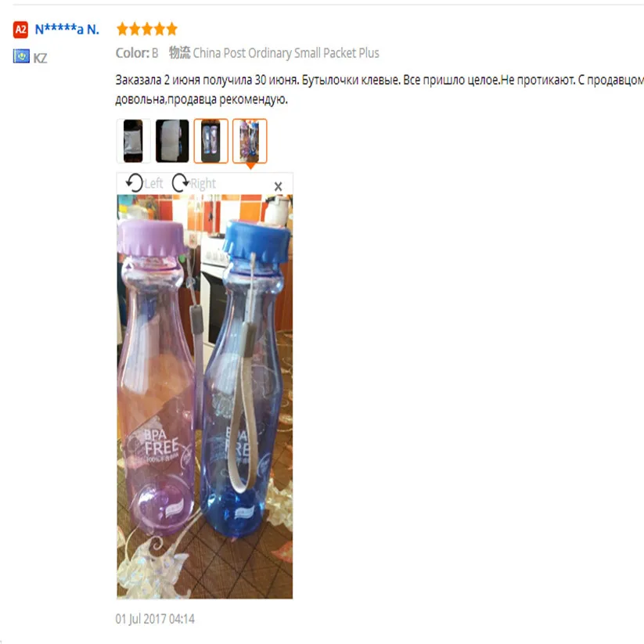Screen dimensions: 644x644
Task: Click the Russian review text
Action: (x=380, y=89)
